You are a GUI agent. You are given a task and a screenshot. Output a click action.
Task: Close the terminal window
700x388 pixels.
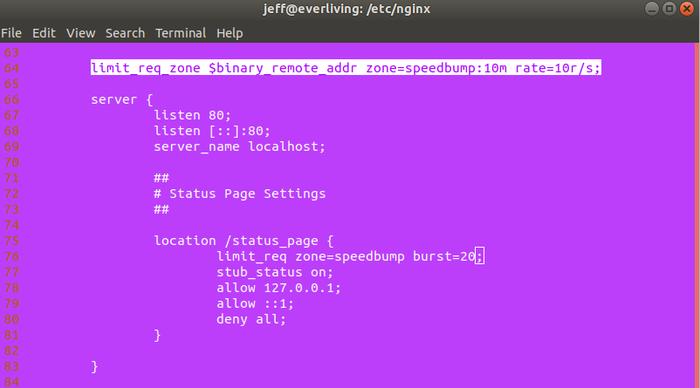tap(687, 8)
